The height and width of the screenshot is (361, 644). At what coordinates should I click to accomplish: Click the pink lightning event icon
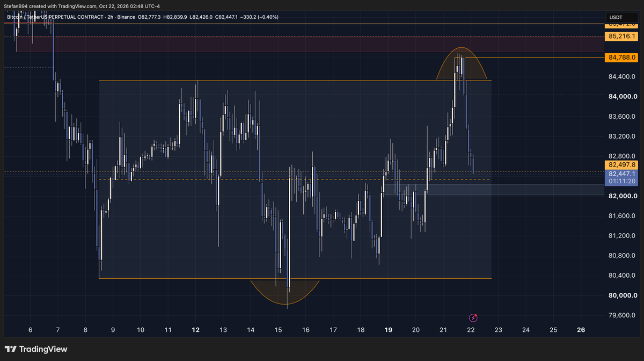(x=473, y=318)
